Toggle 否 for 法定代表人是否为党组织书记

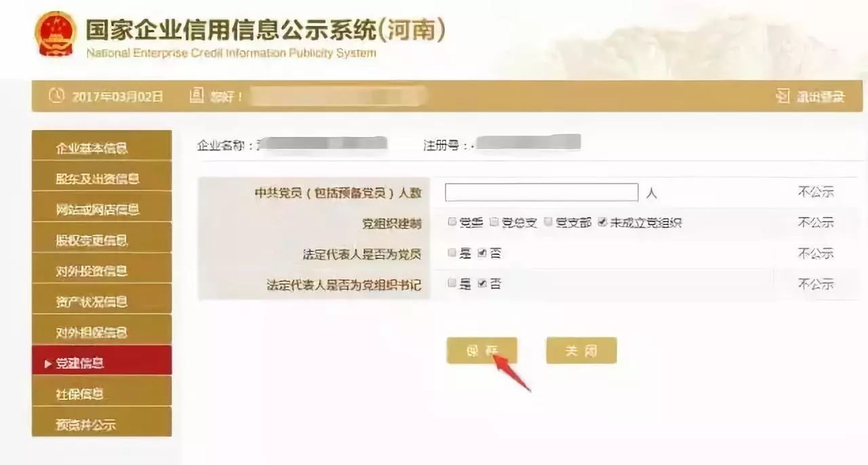[x=482, y=283]
